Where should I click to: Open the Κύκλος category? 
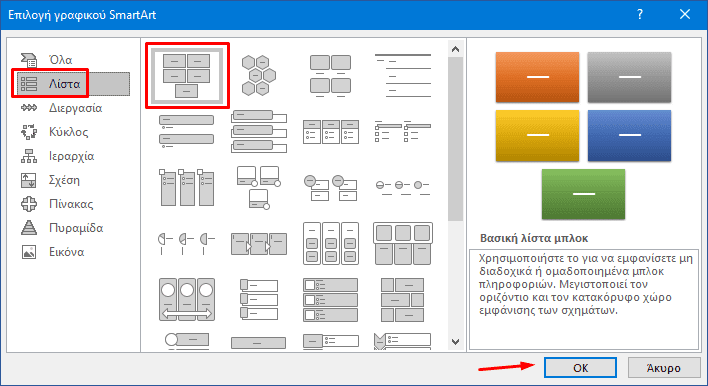pos(69,132)
